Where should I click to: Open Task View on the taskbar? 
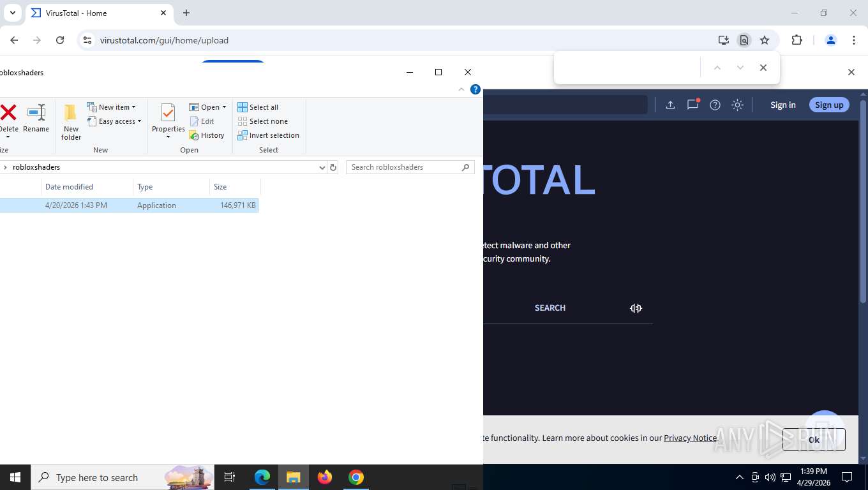[230, 477]
